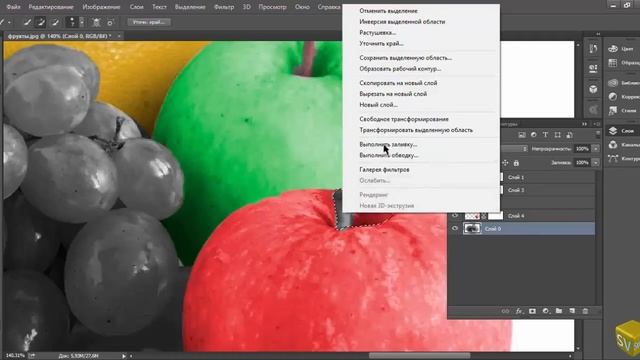The width and height of the screenshot is (640, 360).
Task: Select the add-to-selection brush mode icon
Action: 41,22
